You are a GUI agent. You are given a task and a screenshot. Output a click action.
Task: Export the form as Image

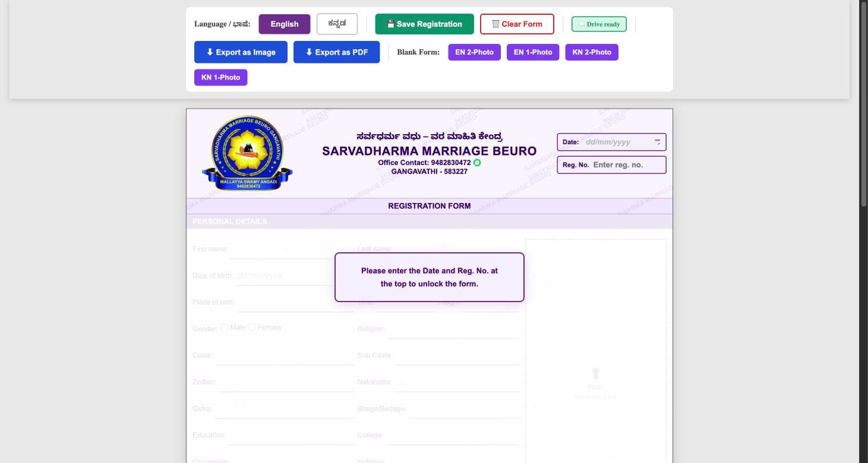pyautogui.click(x=241, y=52)
